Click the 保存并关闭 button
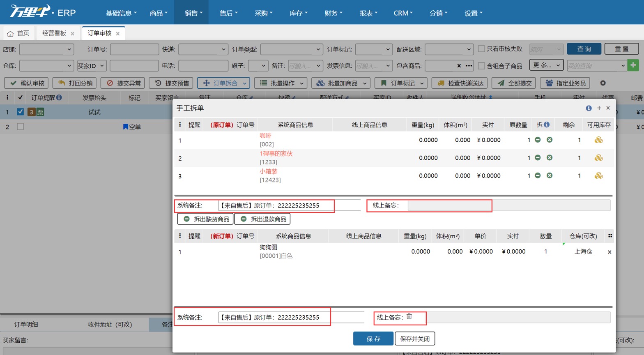Viewport: 644px width, 355px height. [x=415, y=339]
